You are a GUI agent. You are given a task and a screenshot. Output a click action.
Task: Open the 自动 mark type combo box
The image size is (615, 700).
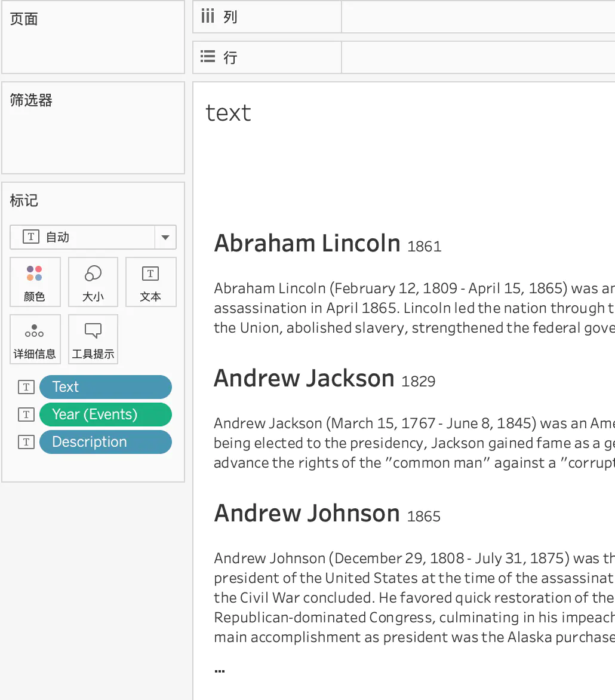[x=93, y=237]
